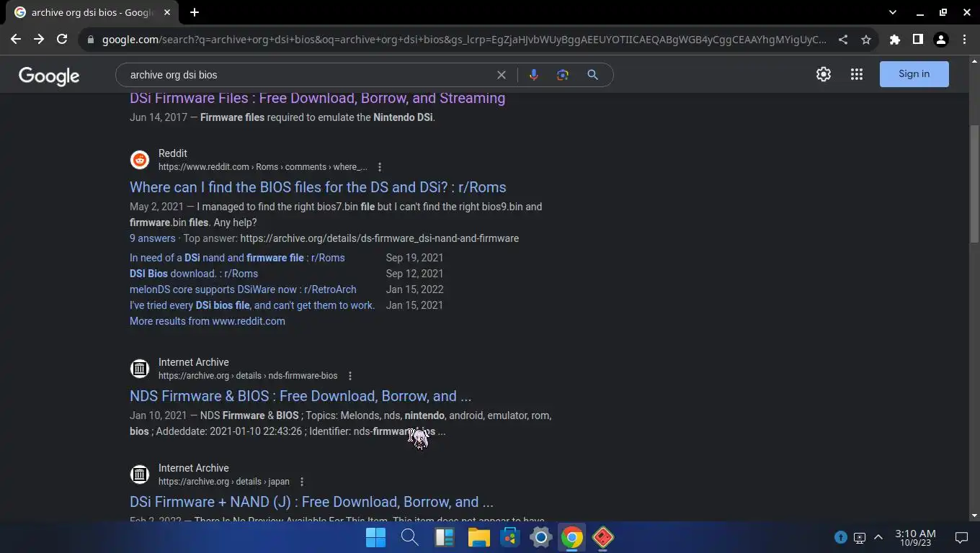This screenshot has height=553, width=980.
Task: Click the 'Jan 15, 2022' date text
Action: tap(414, 289)
